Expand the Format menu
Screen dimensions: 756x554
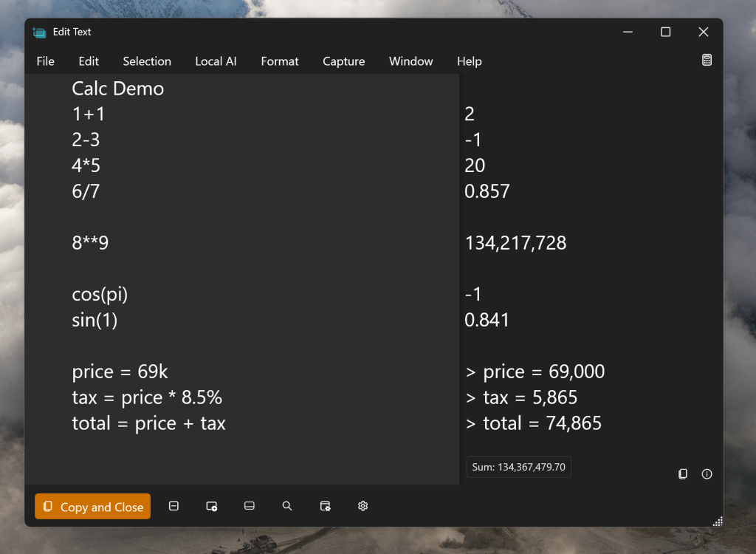point(280,61)
